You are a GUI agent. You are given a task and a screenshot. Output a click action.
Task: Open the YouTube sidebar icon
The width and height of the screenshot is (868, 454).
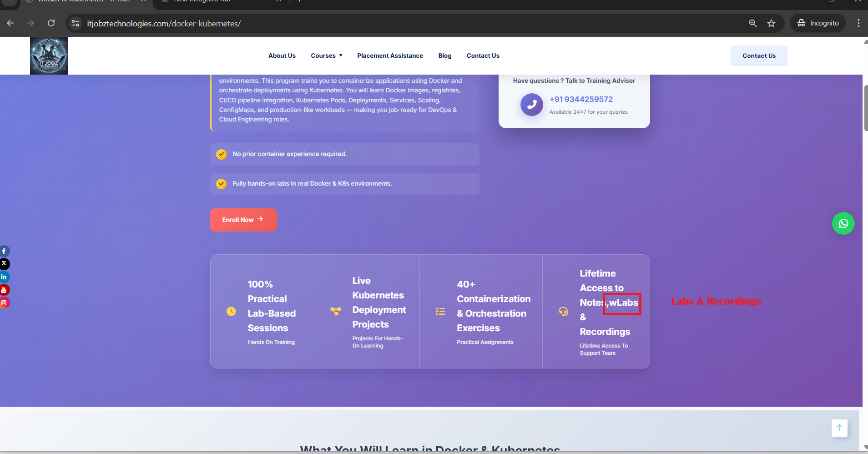point(4,290)
